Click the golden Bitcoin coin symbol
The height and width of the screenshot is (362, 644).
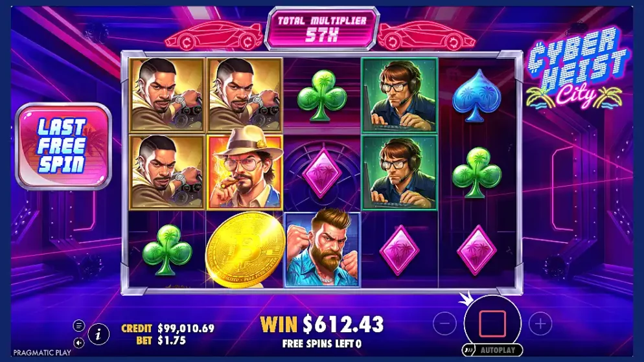pos(245,250)
